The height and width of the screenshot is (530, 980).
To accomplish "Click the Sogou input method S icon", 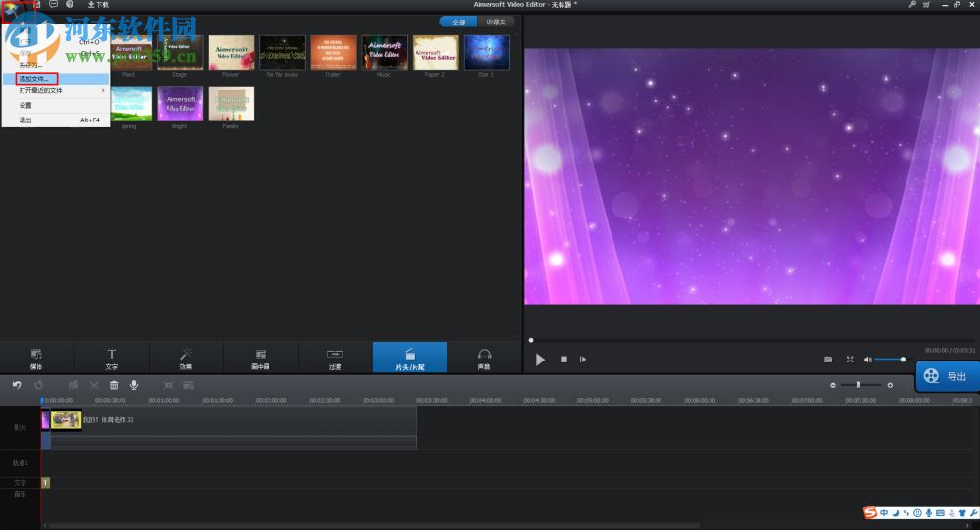I will click(x=870, y=513).
